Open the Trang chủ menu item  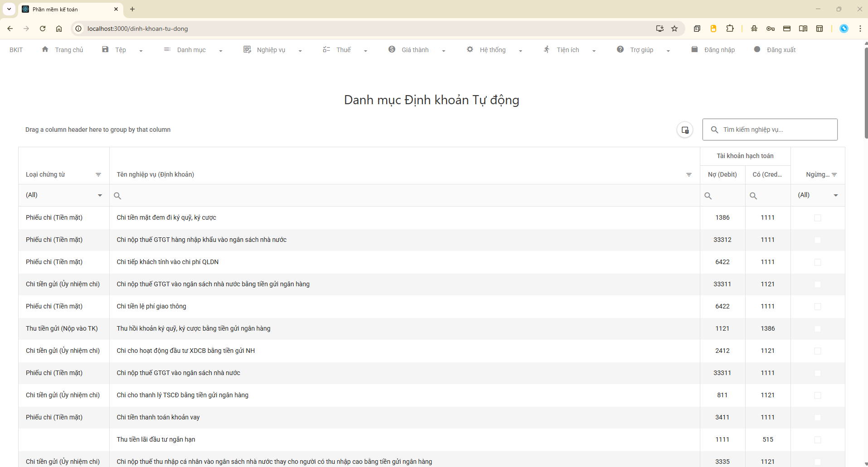[x=69, y=50]
